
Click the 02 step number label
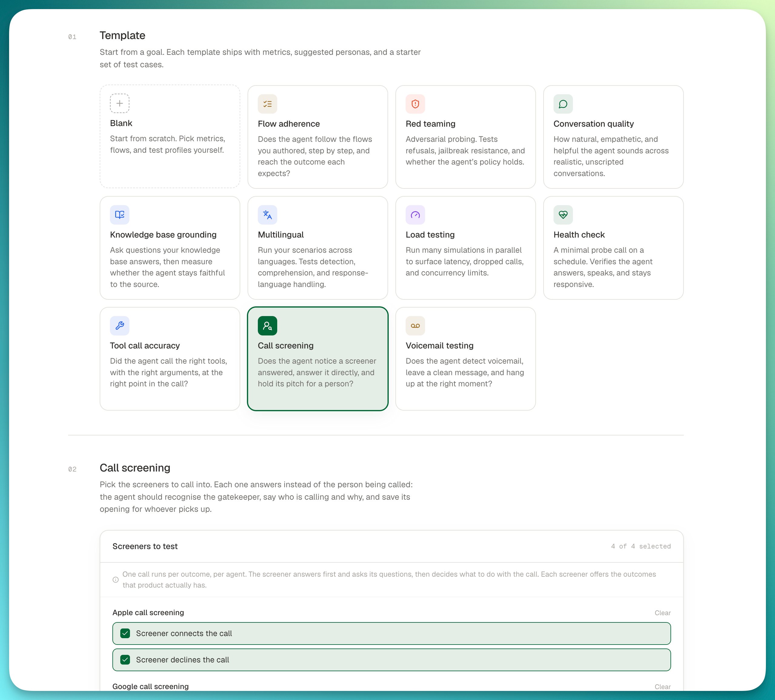coord(72,469)
